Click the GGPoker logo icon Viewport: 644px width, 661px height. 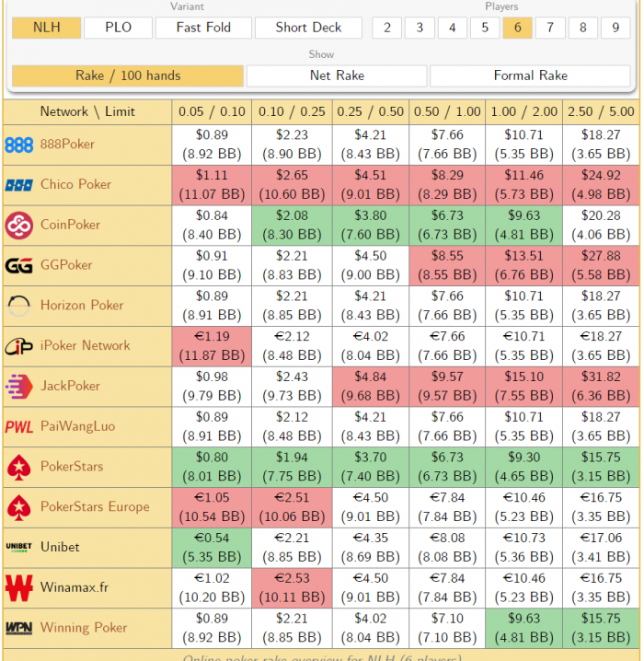(x=19, y=265)
